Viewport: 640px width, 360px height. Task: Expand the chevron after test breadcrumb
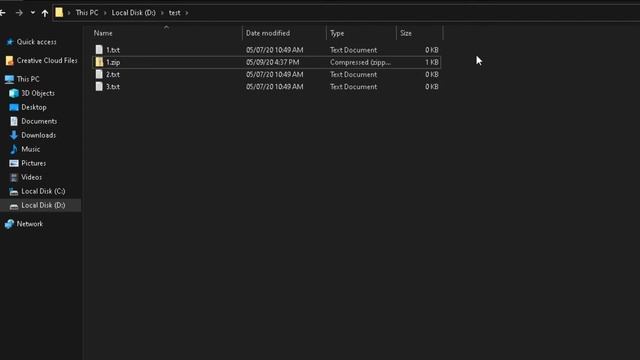click(187, 13)
